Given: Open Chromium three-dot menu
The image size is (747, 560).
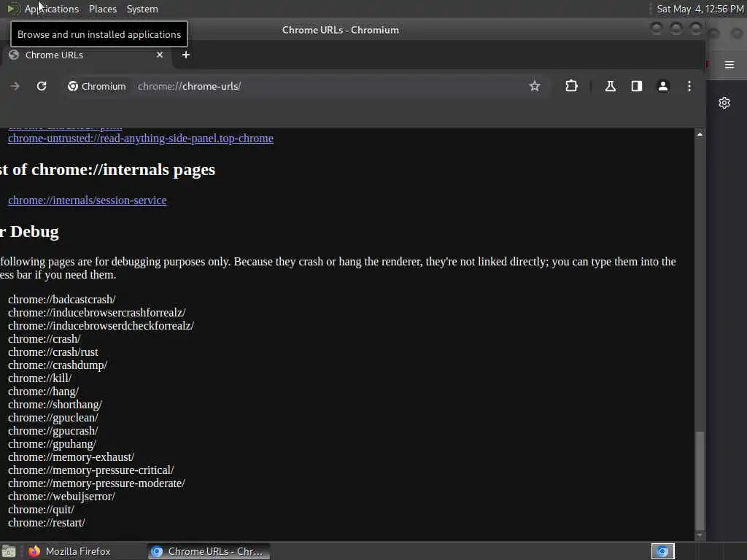Looking at the screenshot, I should click(x=689, y=86).
